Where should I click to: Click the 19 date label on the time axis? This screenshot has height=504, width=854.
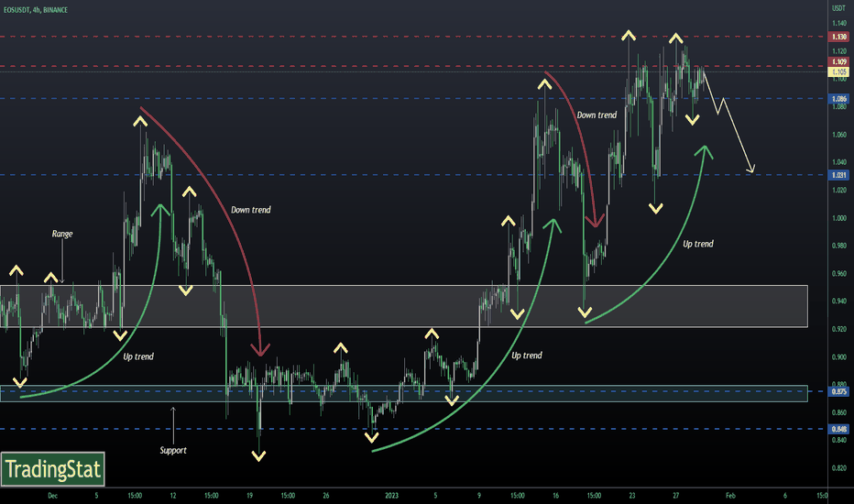[x=249, y=496]
